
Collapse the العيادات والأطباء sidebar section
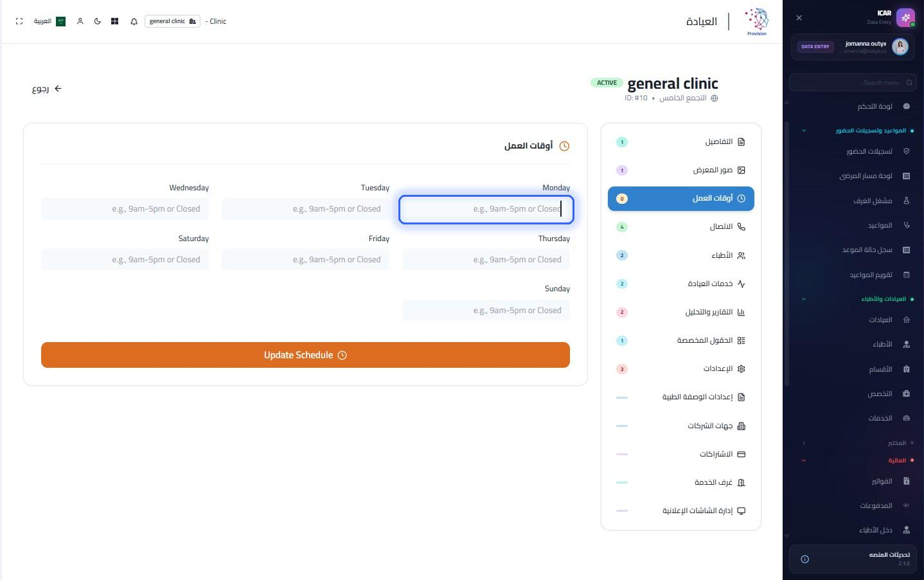point(804,299)
